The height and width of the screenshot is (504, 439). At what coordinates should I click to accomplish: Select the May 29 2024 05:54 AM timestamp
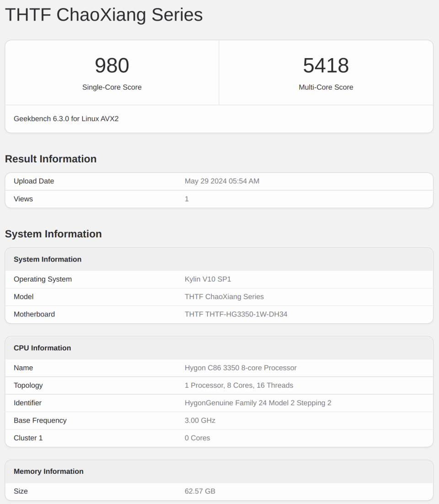222,181
